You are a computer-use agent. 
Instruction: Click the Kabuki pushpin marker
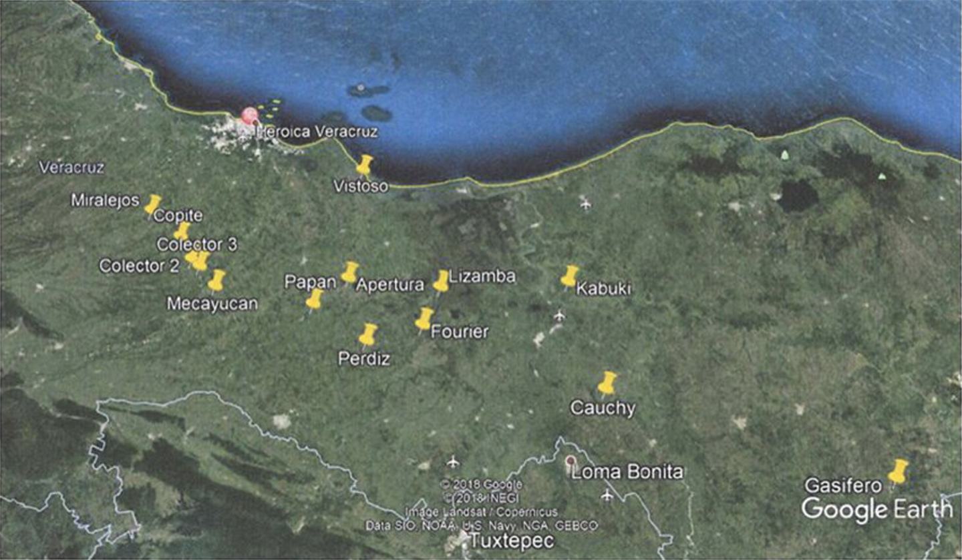[569, 276]
